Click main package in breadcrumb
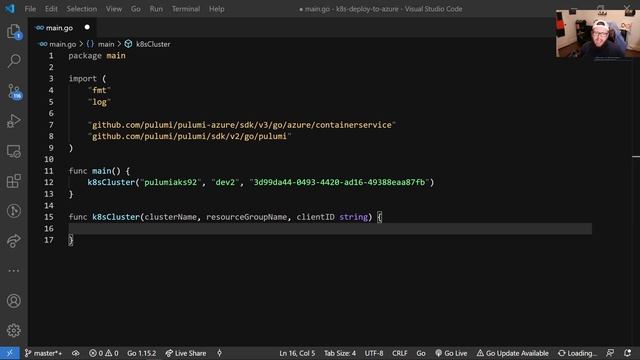 106,44
